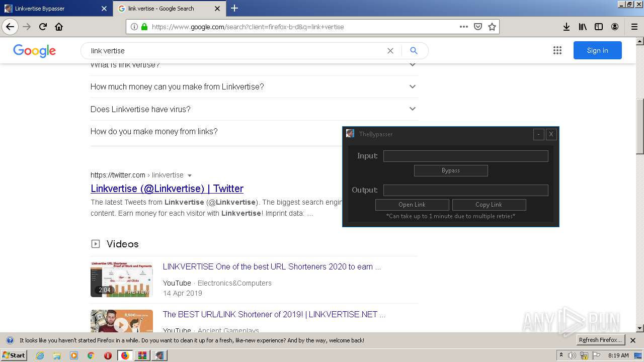
Task: Toggle the Firefox sidebar view
Action: tap(599, 27)
